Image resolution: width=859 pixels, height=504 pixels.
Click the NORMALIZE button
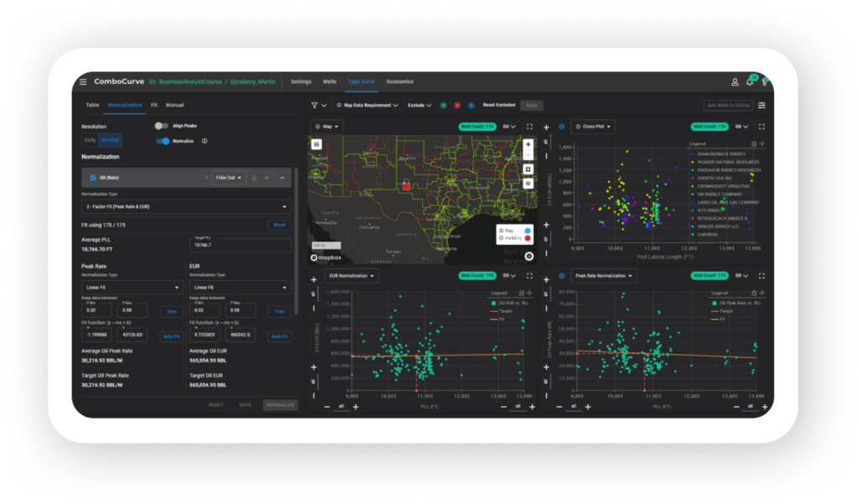[280, 405]
